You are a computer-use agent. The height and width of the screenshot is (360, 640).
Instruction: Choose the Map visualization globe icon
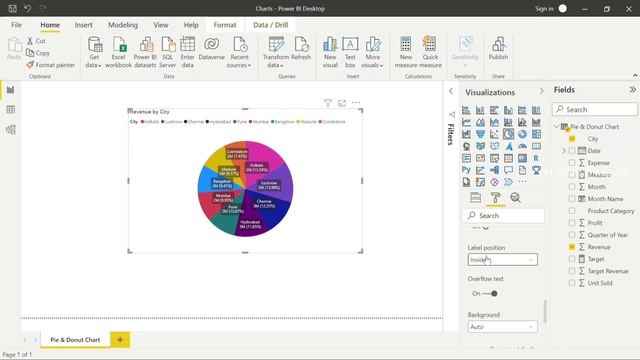pos(466,146)
